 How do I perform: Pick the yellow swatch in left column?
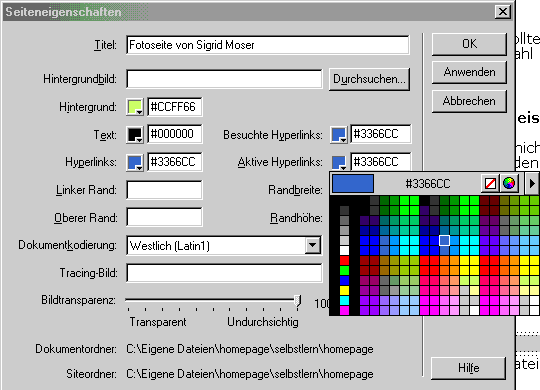(344, 290)
